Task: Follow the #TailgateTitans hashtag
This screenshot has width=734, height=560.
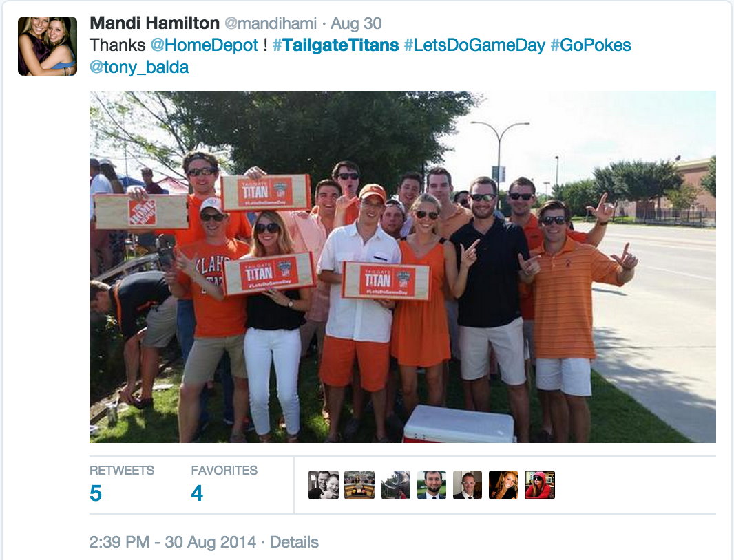Action: click(335, 45)
